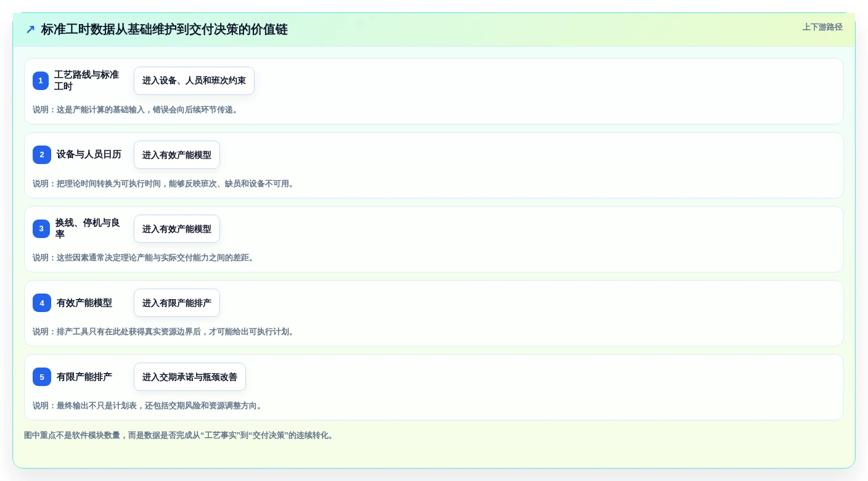Image resolution: width=868 pixels, height=481 pixels.
Task: Click the step title 有限产能排产
Action: coord(84,377)
